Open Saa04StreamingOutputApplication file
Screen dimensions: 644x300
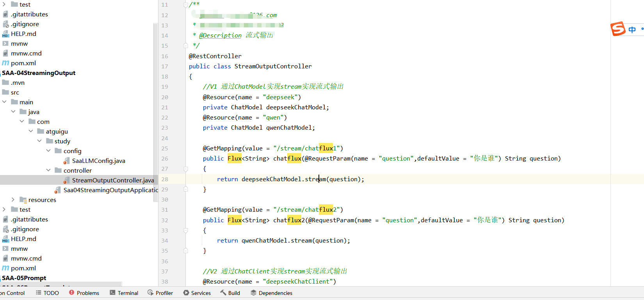point(110,190)
